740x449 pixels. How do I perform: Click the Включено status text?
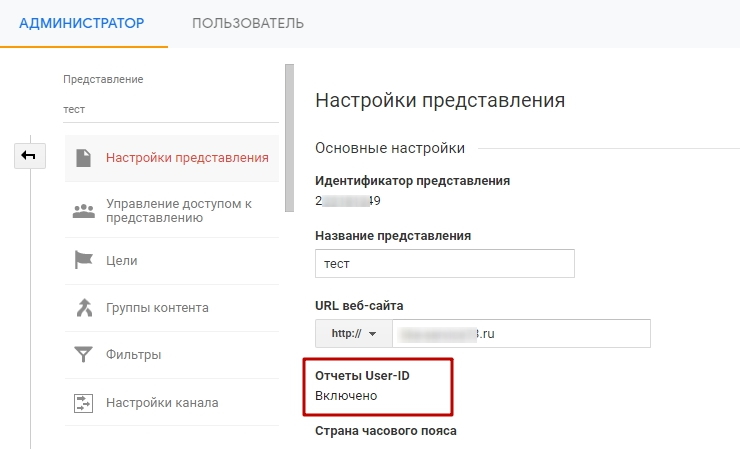tap(346, 396)
